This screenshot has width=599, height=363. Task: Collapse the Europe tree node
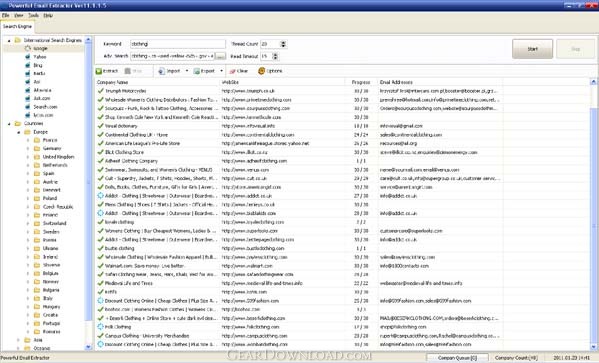click(x=19, y=132)
